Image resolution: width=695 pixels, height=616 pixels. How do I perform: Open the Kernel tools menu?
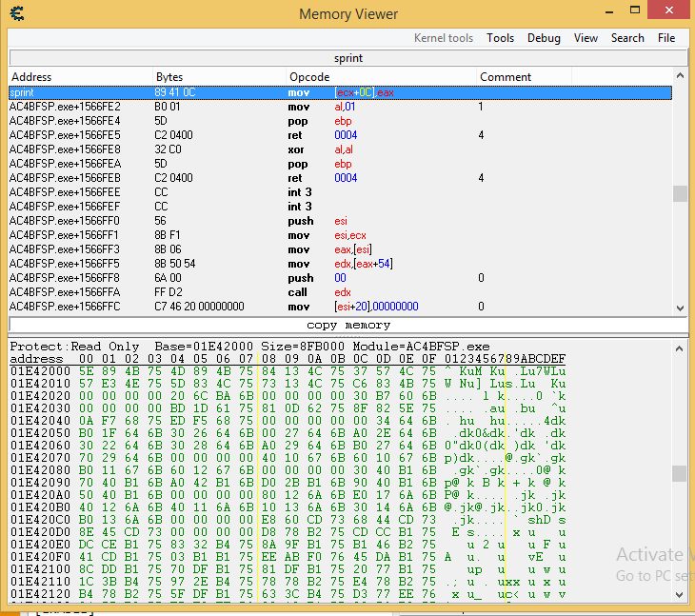pyautogui.click(x=443, y=38)
